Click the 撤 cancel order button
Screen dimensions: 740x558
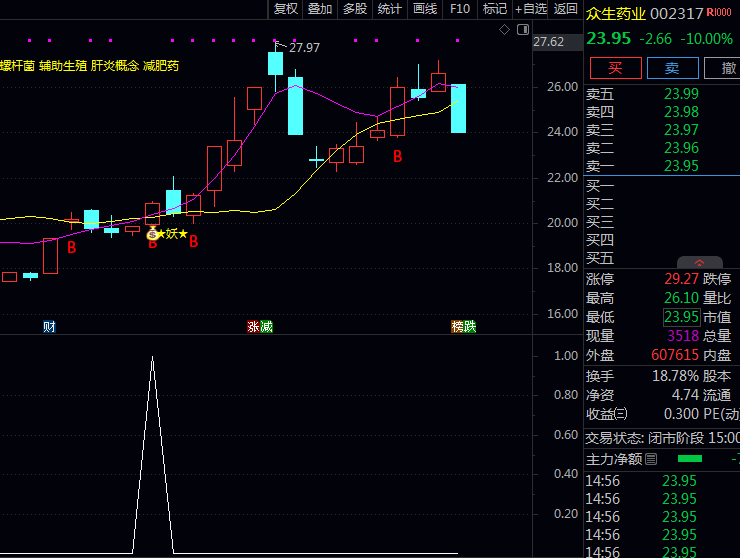pos(723,68)
